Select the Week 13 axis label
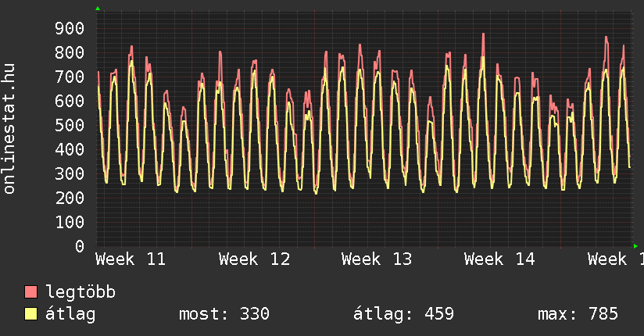Image resolution: width=644 pixels, height=336 pixels. click(377, 259)
